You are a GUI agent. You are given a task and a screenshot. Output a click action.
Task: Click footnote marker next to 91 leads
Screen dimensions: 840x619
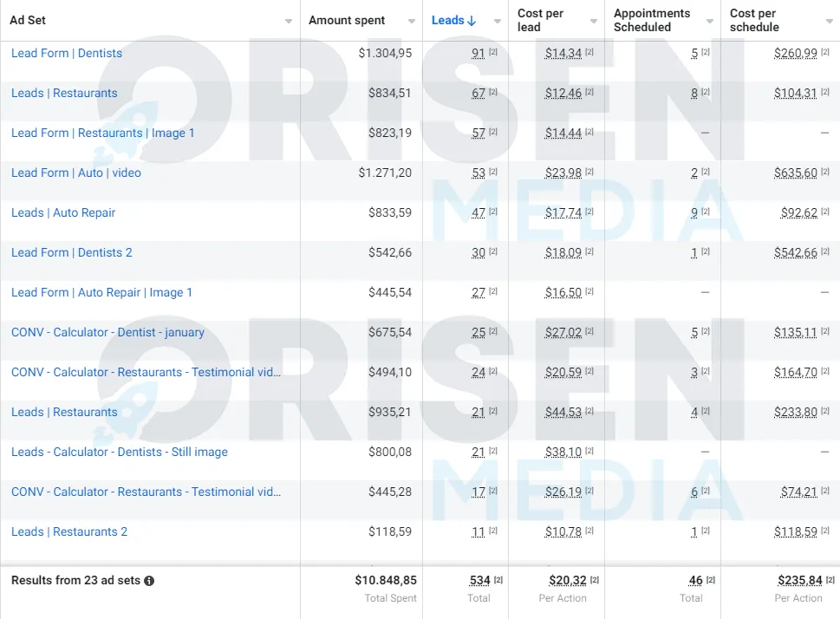point(493,52)
